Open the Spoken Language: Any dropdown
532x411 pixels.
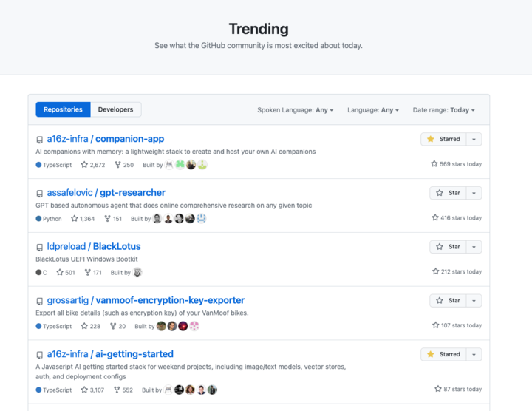tap(295, 110)
